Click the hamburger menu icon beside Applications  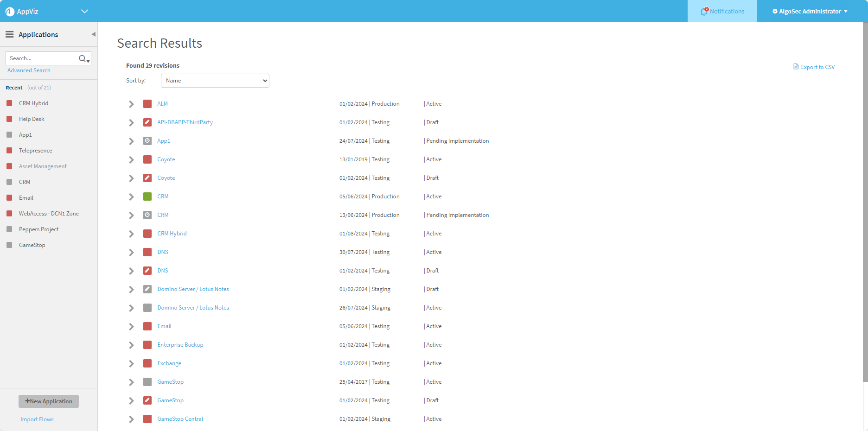tap(9, 34)
